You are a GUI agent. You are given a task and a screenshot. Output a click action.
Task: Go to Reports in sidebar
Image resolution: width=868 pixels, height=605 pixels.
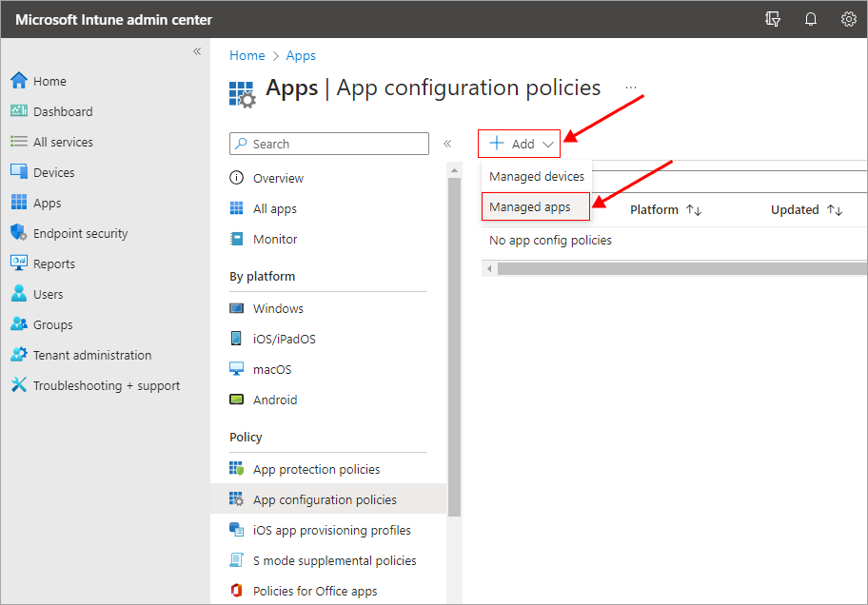pyautogui.click(x=53, y=263)
